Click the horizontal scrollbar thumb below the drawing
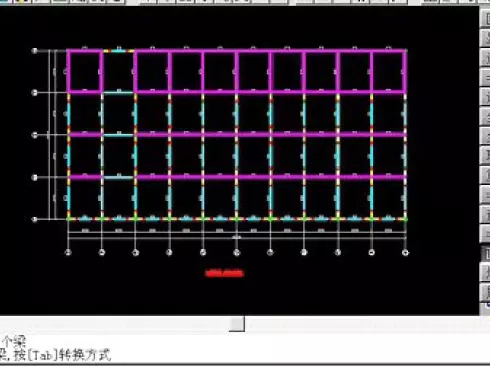Viewport: 490px width, 367px height. pyautogui.click(x=237, y=324)
